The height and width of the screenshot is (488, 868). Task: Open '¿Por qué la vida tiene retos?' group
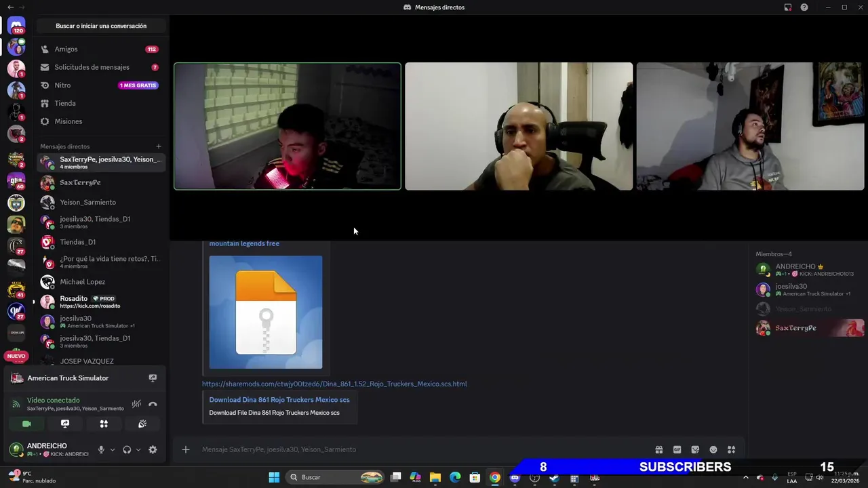[x=100, y=262]
